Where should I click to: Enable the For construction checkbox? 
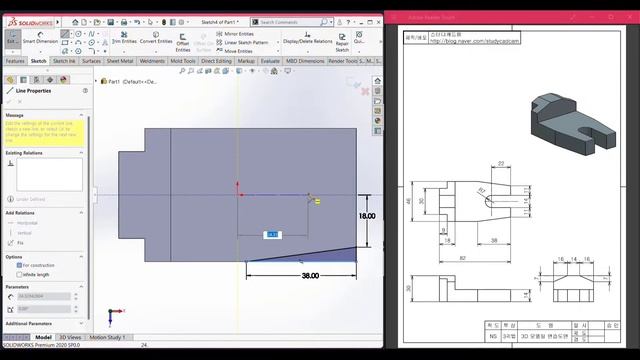pos(19,265)
